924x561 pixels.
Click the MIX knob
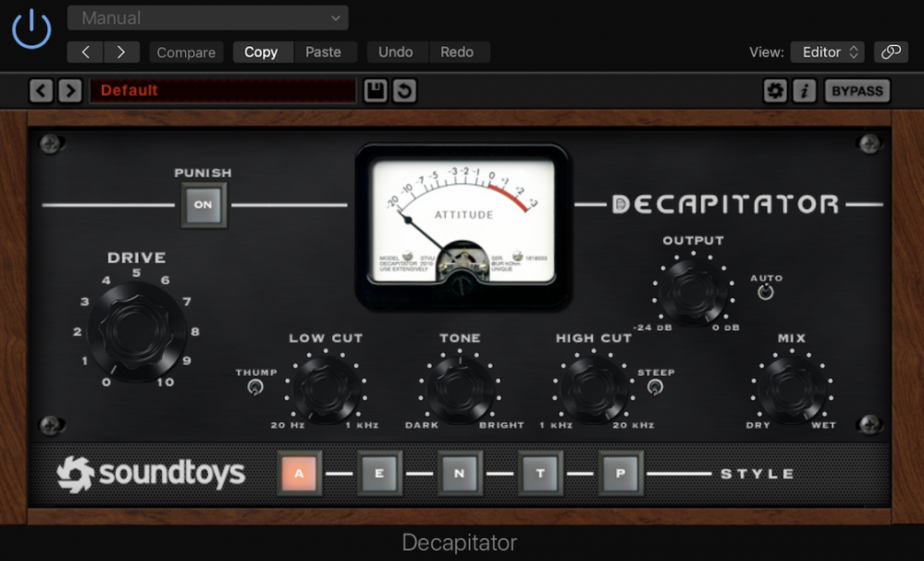tap(792, 388)
